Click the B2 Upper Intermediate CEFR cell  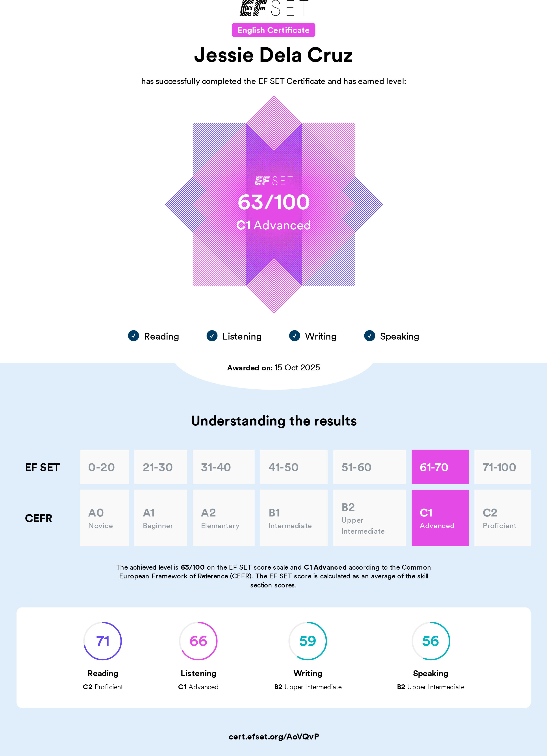pos(369,518)
